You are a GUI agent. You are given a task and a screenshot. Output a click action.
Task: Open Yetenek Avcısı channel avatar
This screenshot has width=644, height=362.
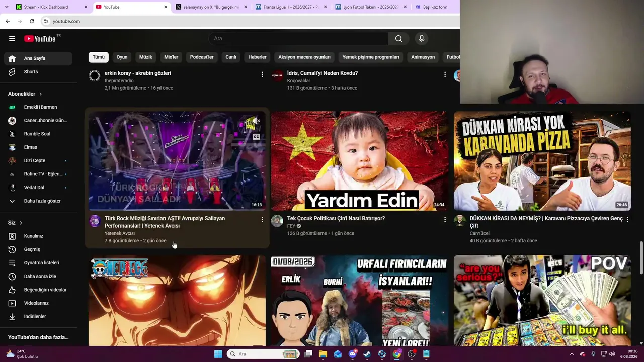[95, 221]
